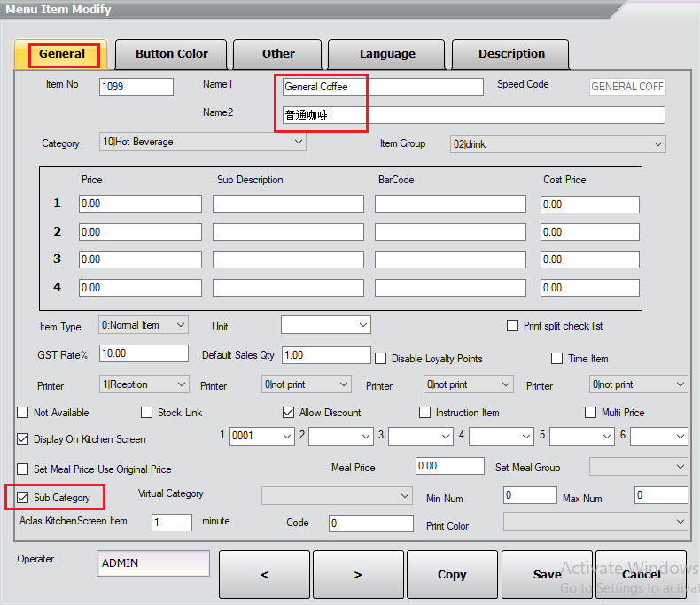Image resolution: width=700 pixels, height=605 pixels.
Task: Enable Disable Loyalty Points checkbox
Action: point(381,359)
